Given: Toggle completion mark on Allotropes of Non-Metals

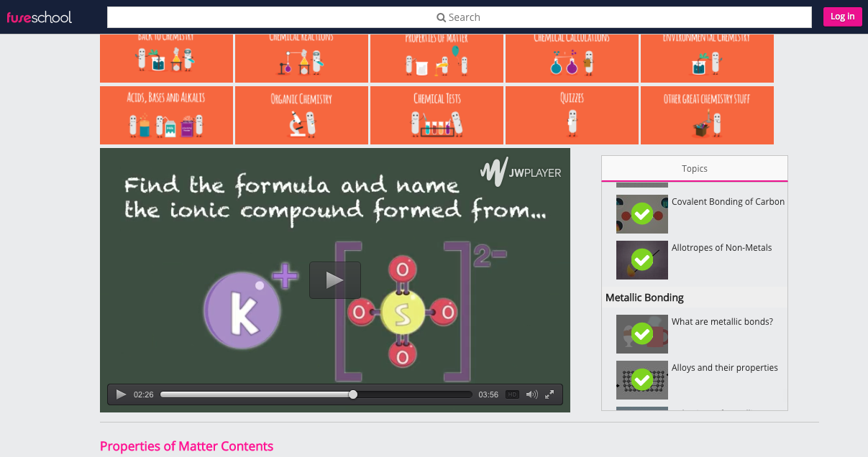Looking at the screenshot, I should point(641,259).
